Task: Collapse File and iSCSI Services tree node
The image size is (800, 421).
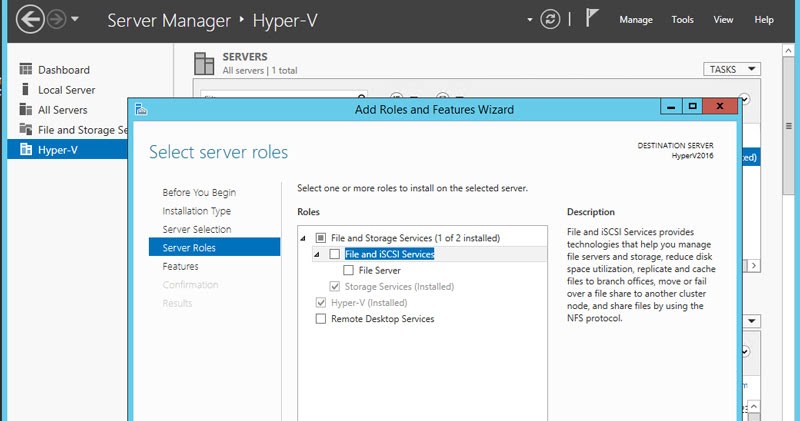Action: click(317, 254)
